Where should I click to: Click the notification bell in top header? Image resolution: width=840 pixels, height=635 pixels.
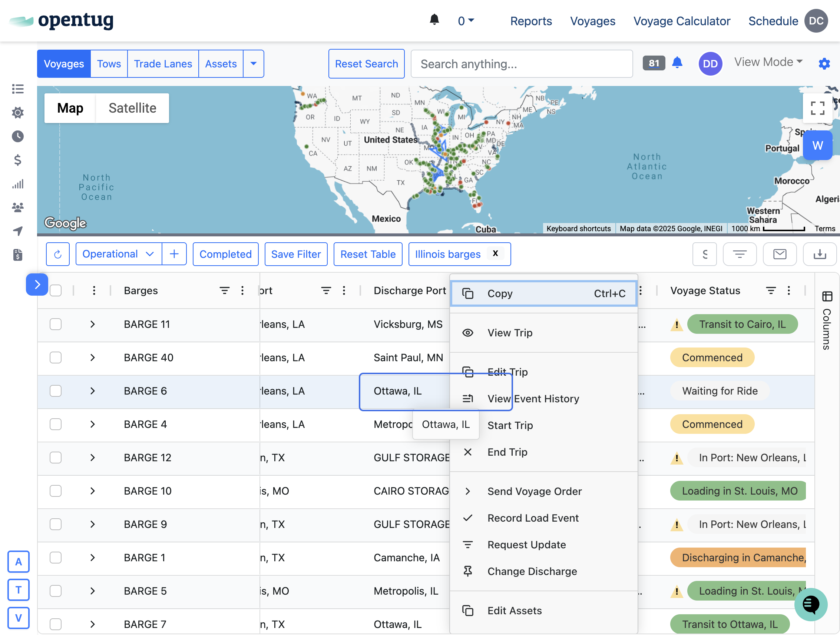pos(434,20)
